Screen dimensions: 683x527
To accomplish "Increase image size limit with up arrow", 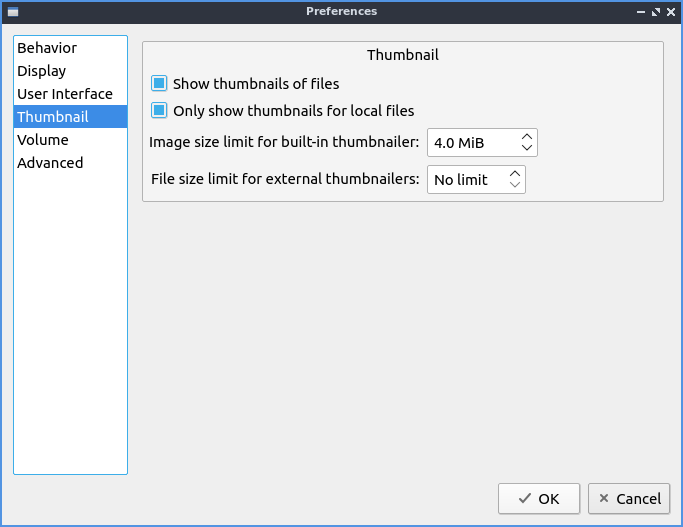I will (527, 137).
